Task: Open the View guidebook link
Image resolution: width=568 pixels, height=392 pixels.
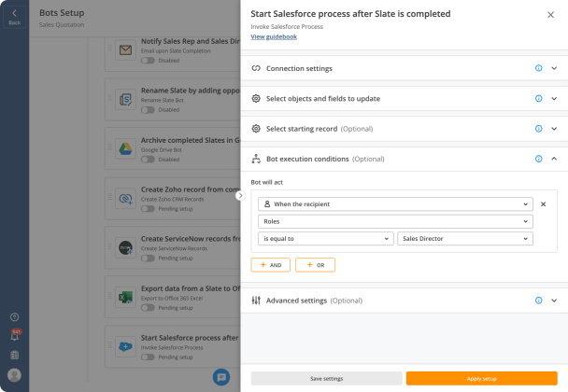Action: [x=274, y=36]
